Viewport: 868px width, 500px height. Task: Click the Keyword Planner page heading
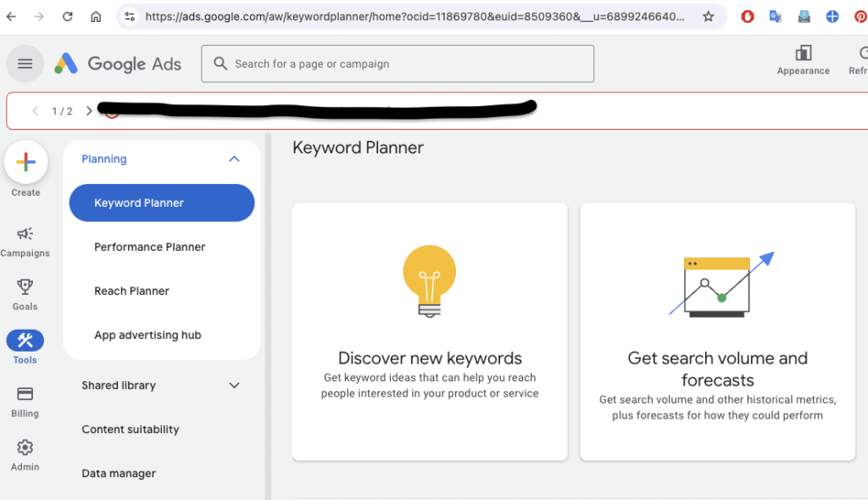pyautogui.click(x=358, y=147)
